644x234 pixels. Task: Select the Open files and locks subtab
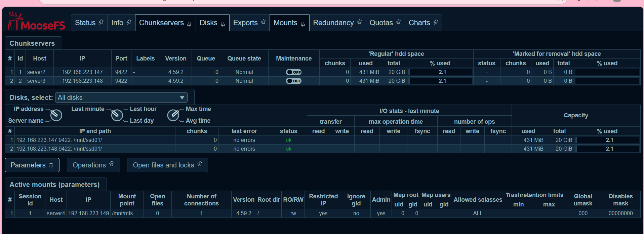pos(163,165)
